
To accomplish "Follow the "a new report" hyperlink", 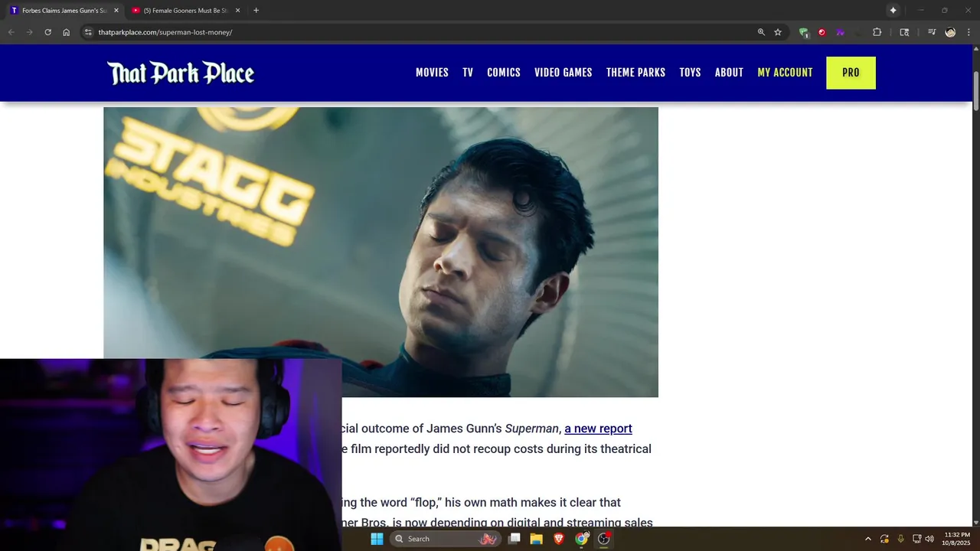I will (x=598, y=429).
